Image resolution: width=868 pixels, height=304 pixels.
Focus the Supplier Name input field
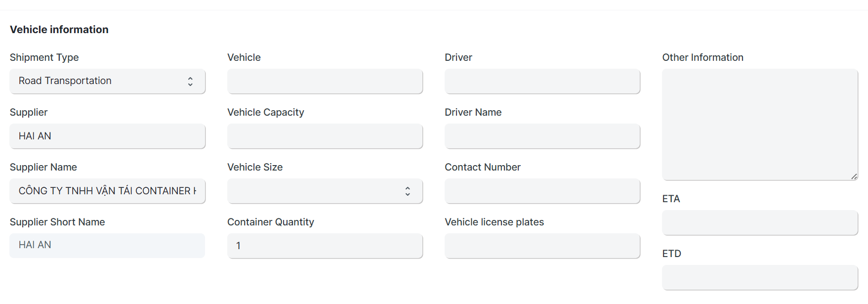pos(107,191)
